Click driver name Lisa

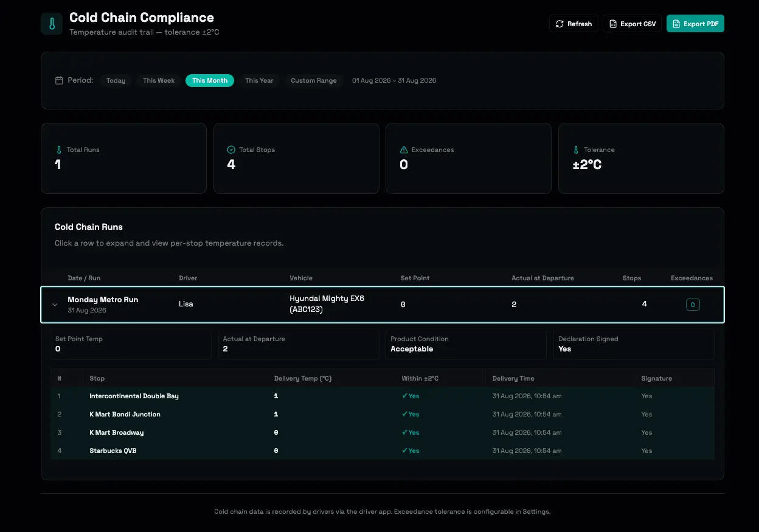click(186, 304)
